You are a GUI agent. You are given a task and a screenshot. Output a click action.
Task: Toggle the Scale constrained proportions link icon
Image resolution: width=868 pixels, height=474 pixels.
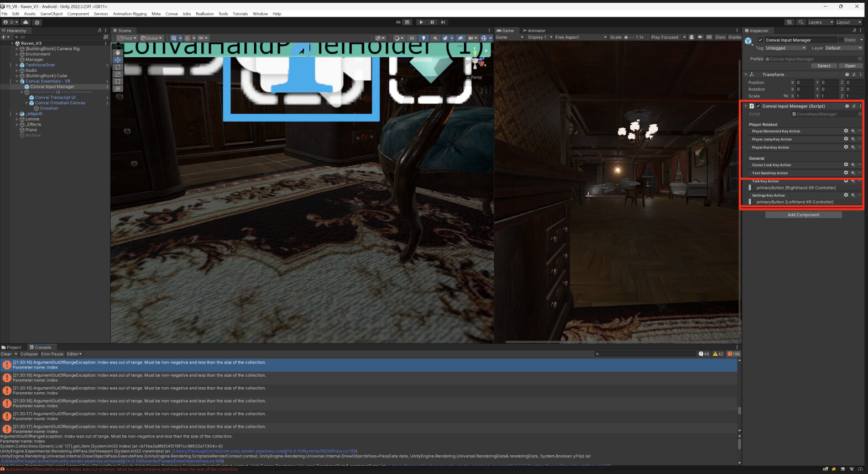point(786,96)
